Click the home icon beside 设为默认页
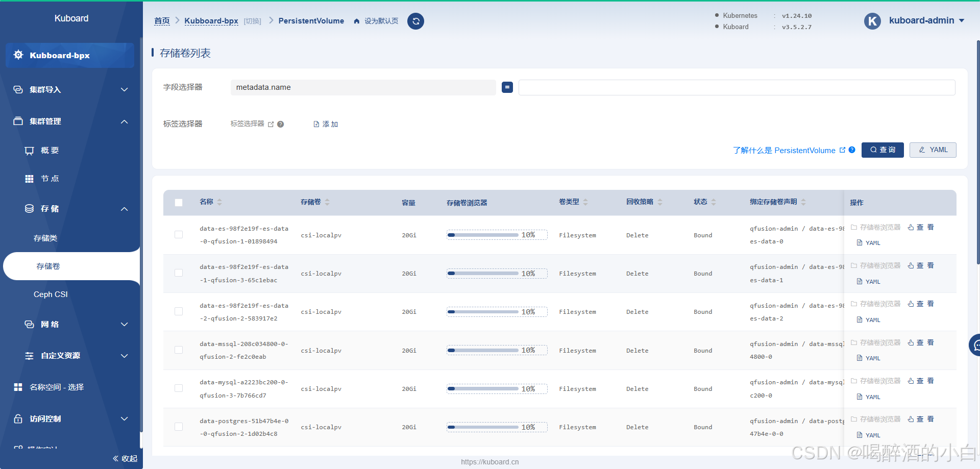The height and width of the screenshot is (469, 980). [x=357, y=21]
